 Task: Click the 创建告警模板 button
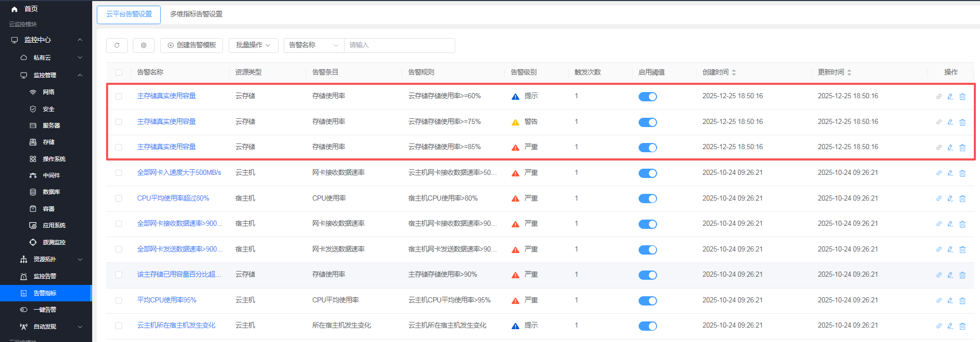(192, 45)
